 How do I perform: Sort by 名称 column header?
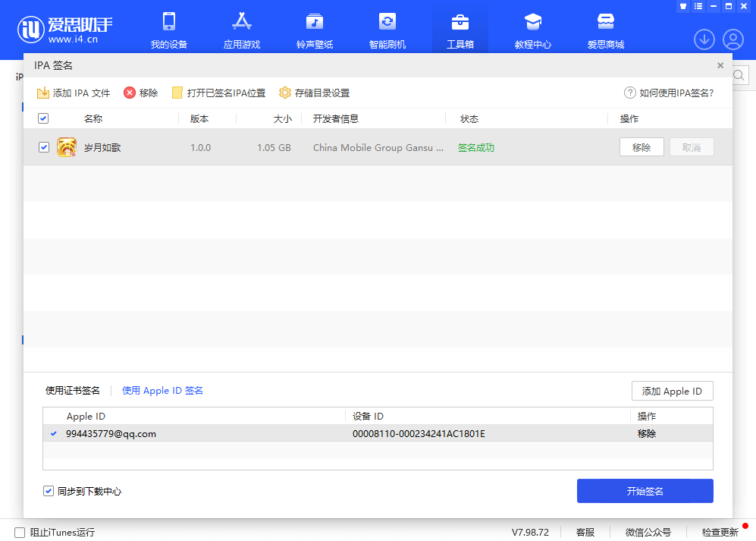[x=93, y=118]
